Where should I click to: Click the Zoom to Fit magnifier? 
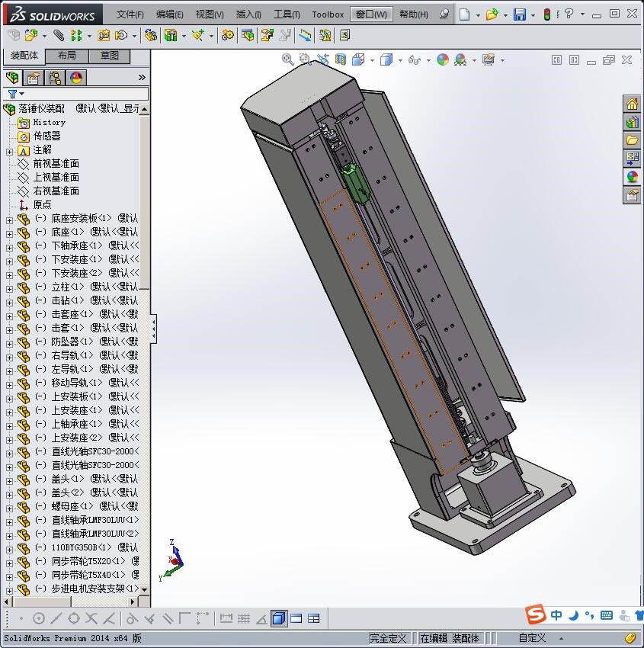287,59
